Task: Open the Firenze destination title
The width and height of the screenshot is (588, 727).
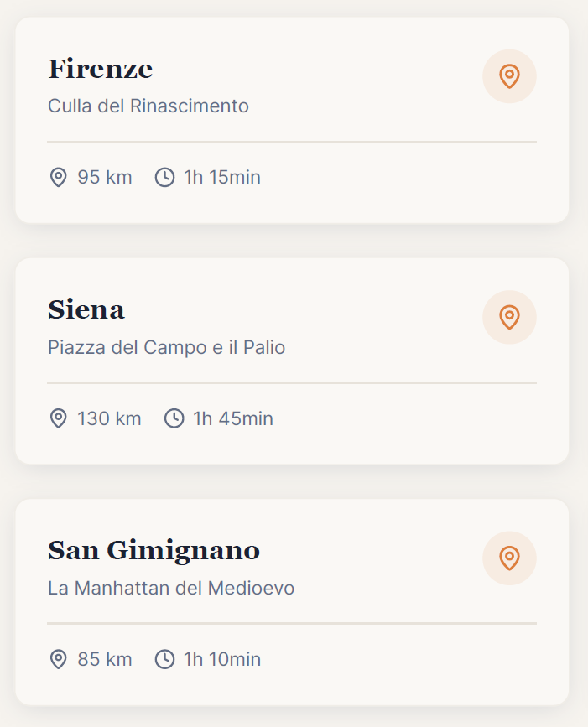Action: pyautogui.click(x=100, y=69)
